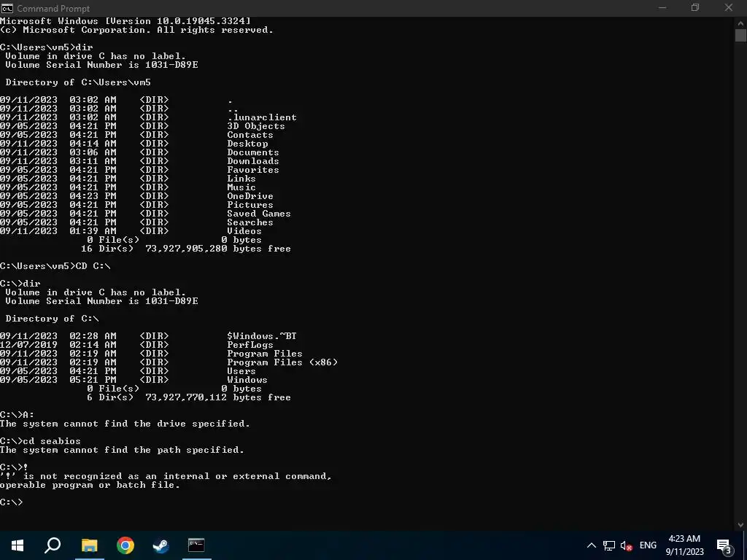Click the 'Desktop' directory name
This screenshot has width=747, height=560.
tap(247, 144)
